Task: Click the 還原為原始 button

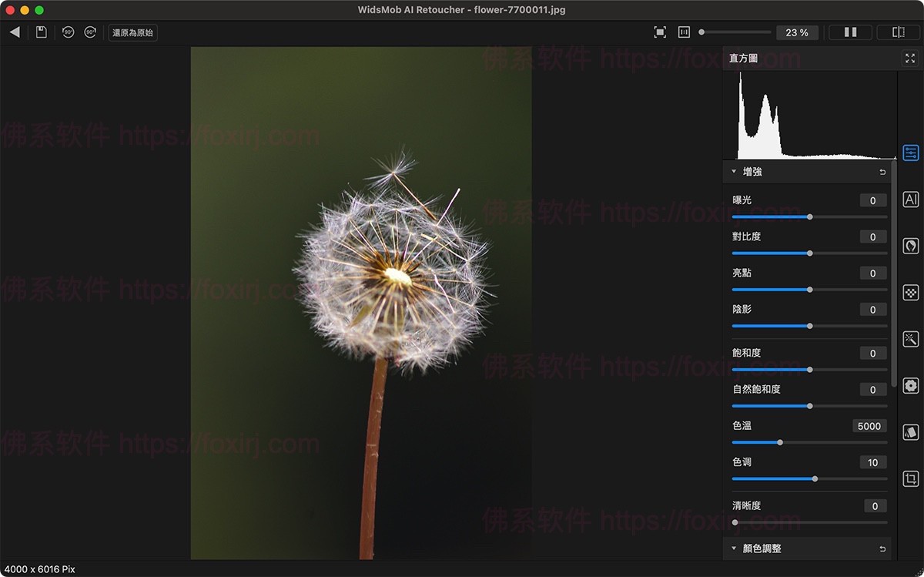Action: 132,32
